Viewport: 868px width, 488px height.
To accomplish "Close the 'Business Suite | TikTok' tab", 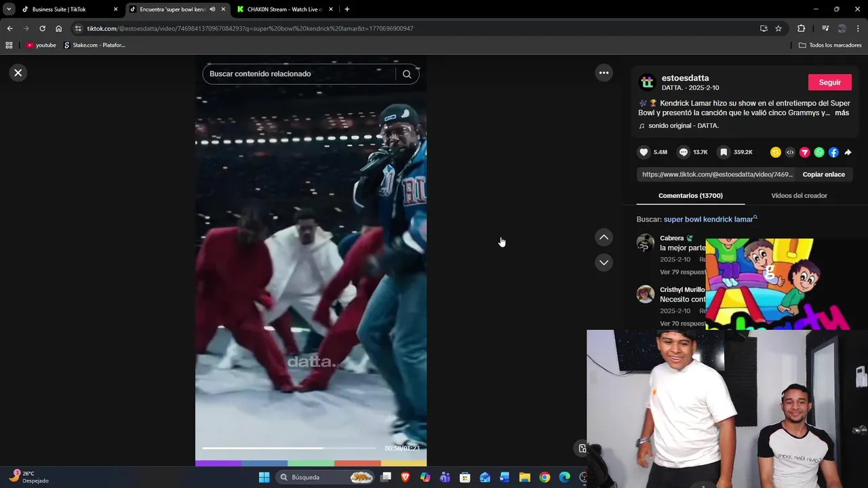I will pos(115,9).
